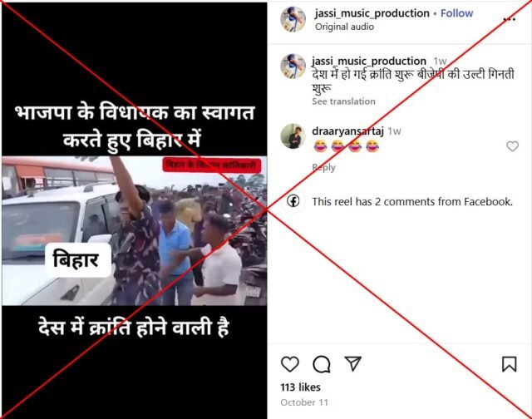The height and width of the screenshot is (419, 532).
Task: Open caption author jassi_music_production username
Action: coord(369,61)
